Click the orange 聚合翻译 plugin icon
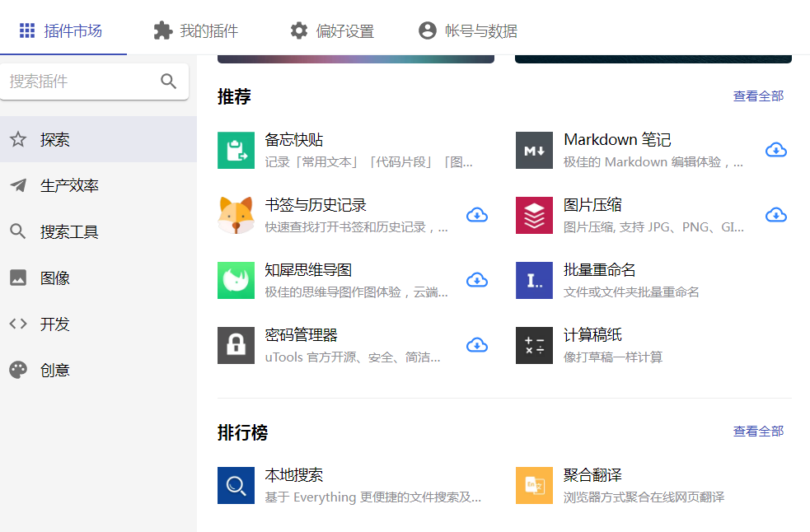Screen dimensions: 810x532 [x=534, y=486]
